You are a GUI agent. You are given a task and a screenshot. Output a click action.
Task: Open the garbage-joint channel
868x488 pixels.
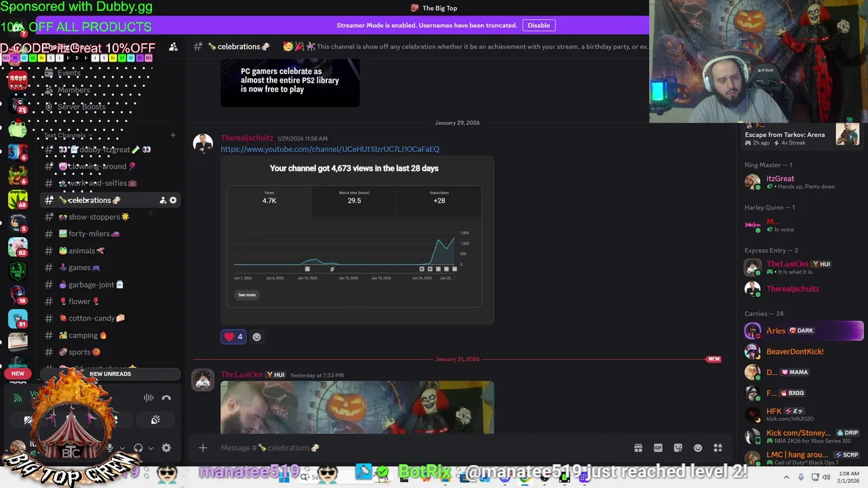tap(111, 285)
